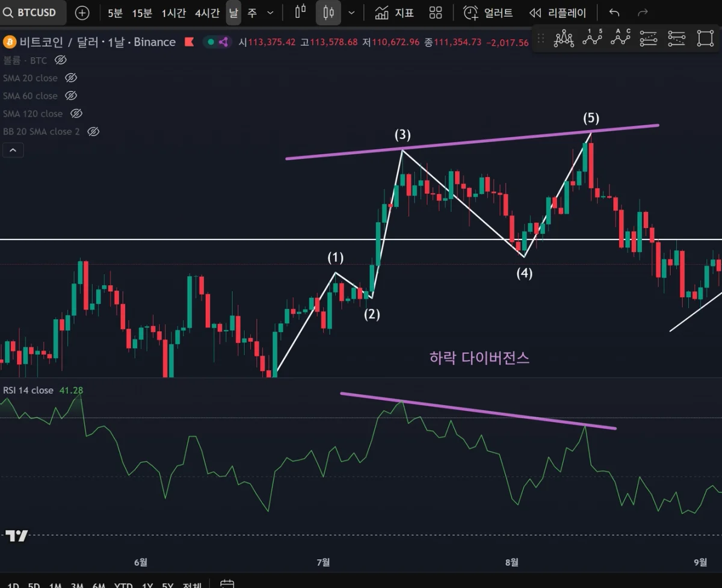
Task: Select the rectangle shape drawing tool
Action: pos(705,39)
